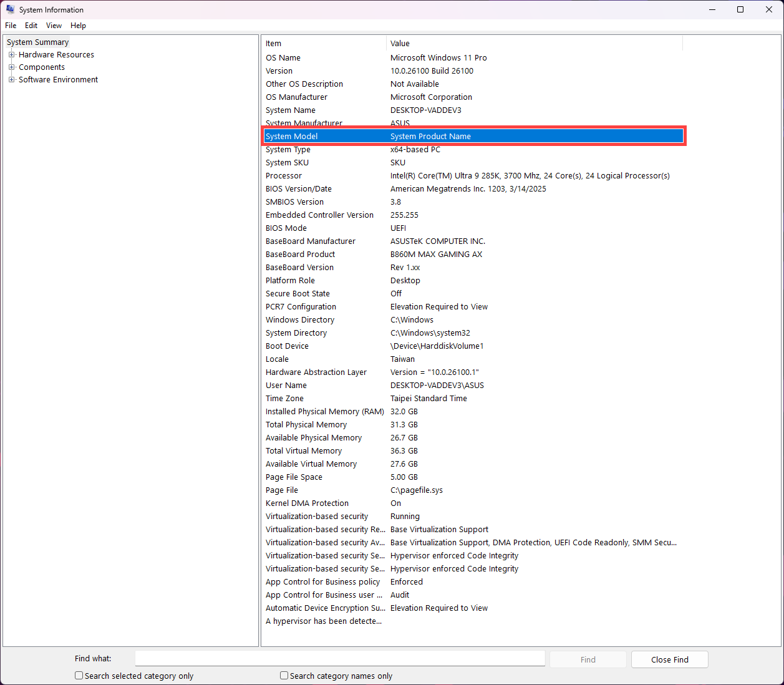Click the Find button
The height and width of the screenshot is (685, 784).
click(x=588, y=659)
